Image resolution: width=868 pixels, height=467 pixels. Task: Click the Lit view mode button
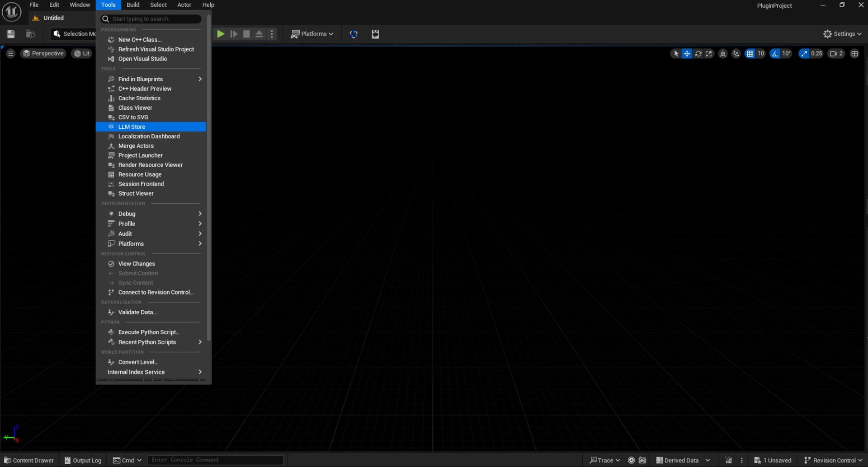[x=82, y=53]
